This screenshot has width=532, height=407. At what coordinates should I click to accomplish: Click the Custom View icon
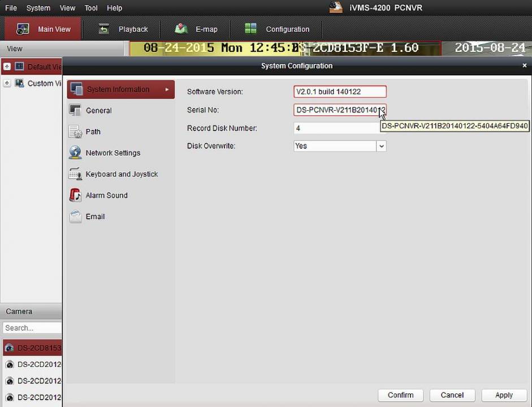point(19,83)
